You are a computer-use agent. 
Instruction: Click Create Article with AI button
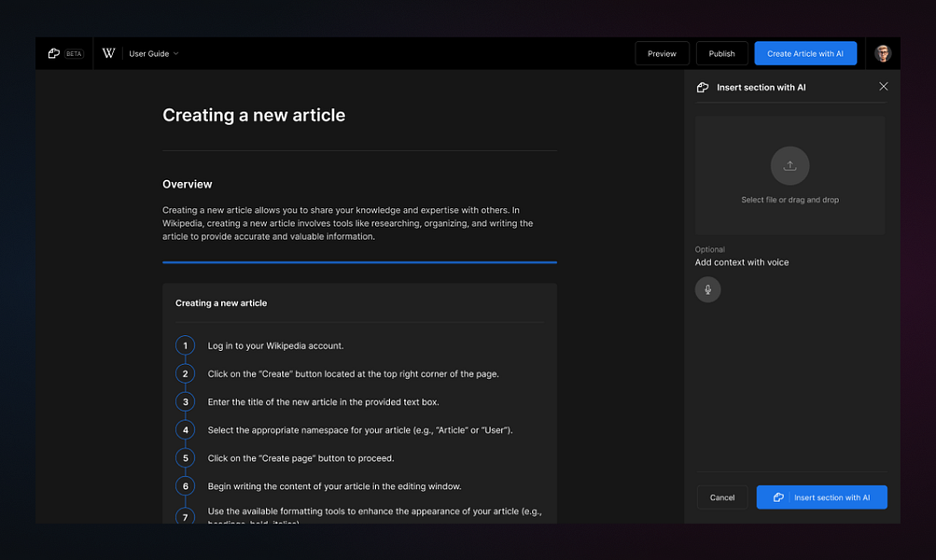pyautogui.click(x=805, y=54)
